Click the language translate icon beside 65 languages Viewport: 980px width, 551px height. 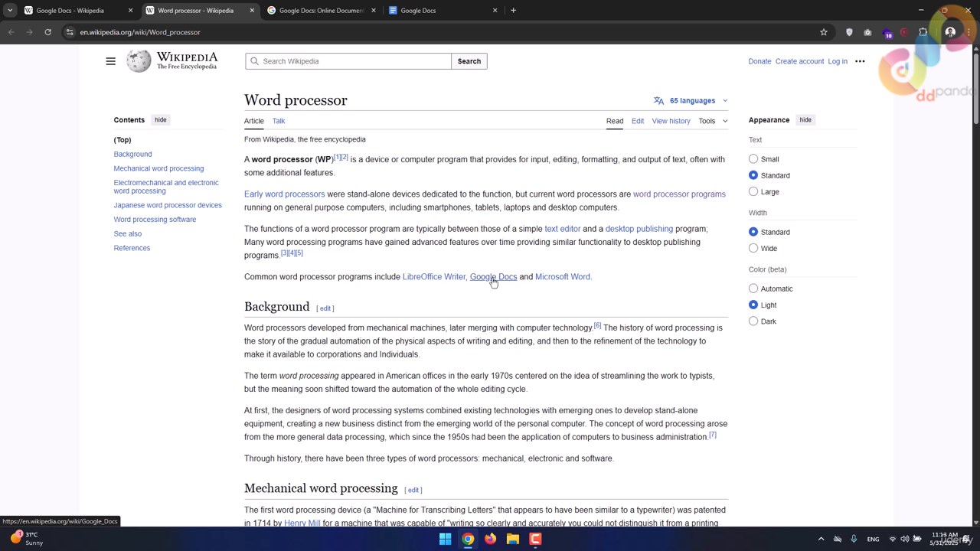click(x=658, y=100)
